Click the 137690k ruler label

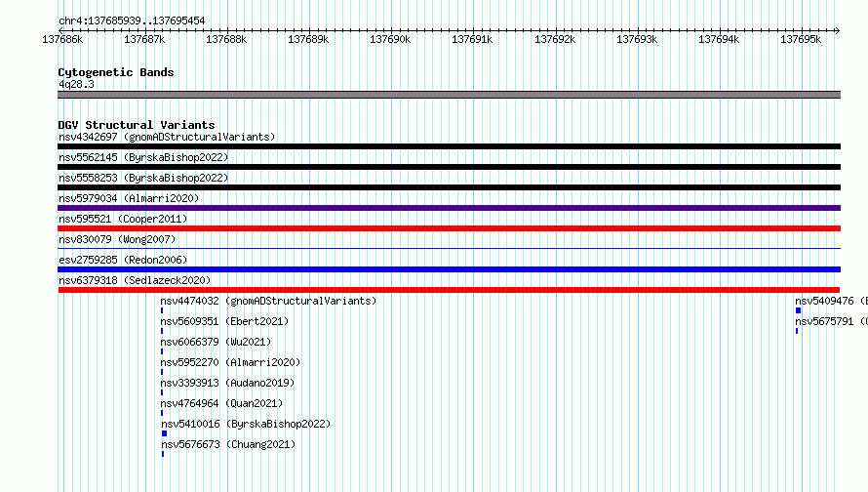click(x=390, y=39)
